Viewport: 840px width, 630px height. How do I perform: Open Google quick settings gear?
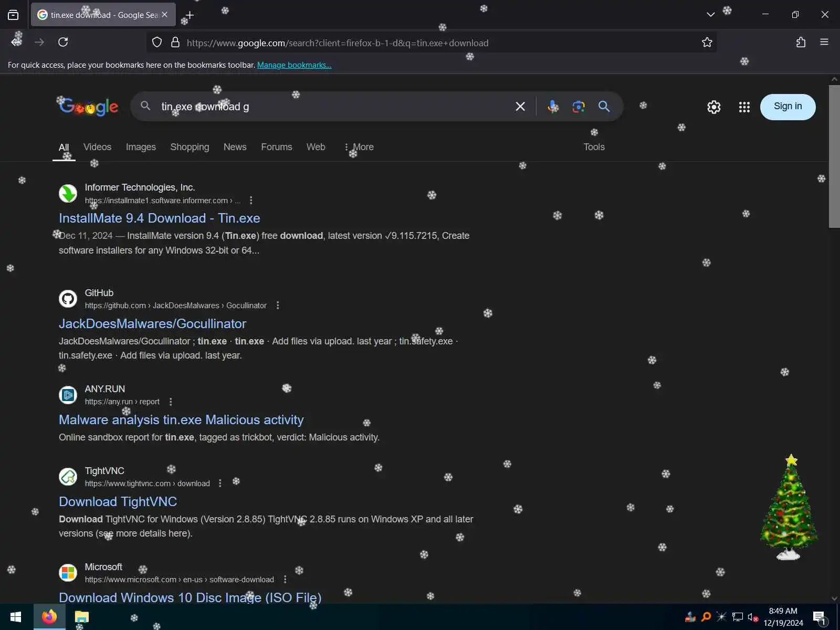tap(714, 107)
